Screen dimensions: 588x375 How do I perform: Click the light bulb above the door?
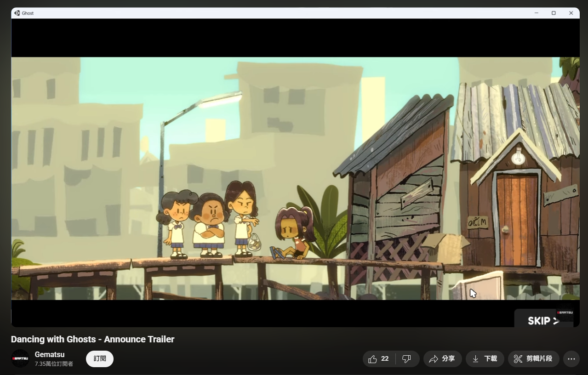(x=518, y=158)
